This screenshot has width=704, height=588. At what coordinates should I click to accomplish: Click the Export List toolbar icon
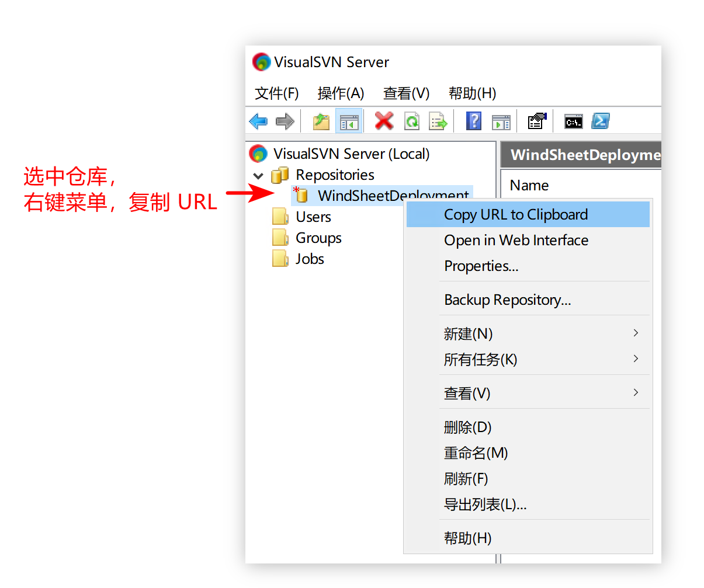pyautogui.click(x=438, y=121)
